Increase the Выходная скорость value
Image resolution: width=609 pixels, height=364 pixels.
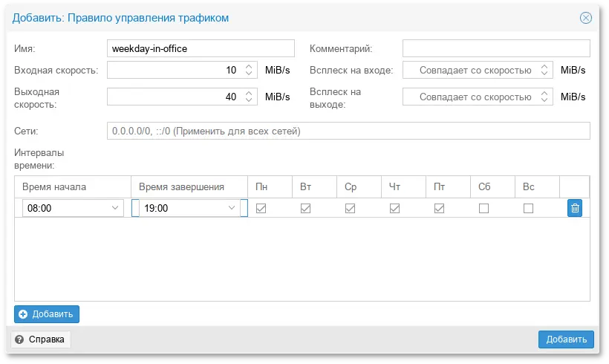tap(249, 93)
